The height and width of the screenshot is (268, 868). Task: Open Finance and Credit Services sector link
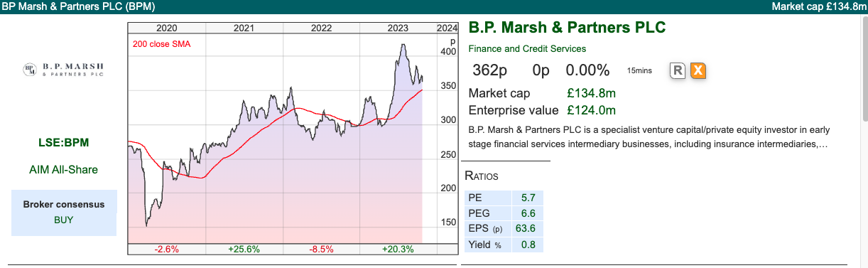(527, 49)
